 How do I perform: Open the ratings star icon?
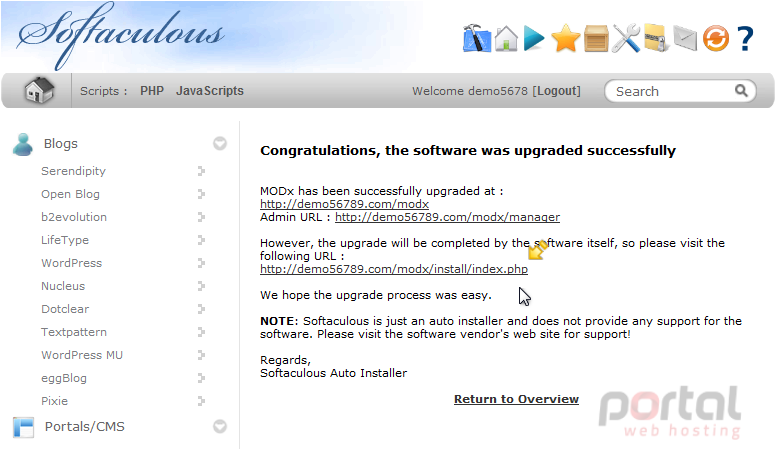click(x=566, y=39)
